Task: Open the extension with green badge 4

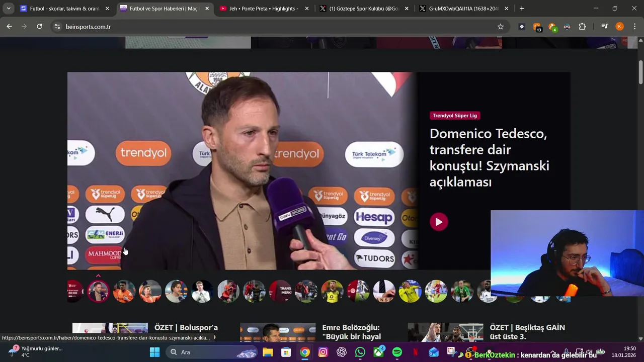Action: (552, 27)
